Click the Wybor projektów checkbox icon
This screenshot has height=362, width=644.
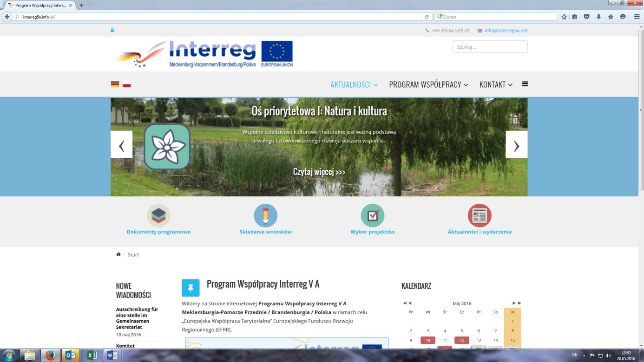pyautogui.click(x=373, y=215)
